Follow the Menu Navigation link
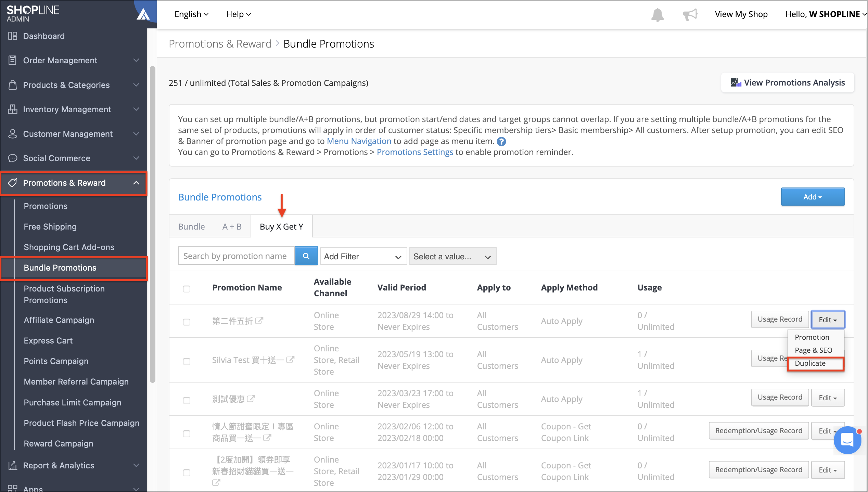 point(359,141)
